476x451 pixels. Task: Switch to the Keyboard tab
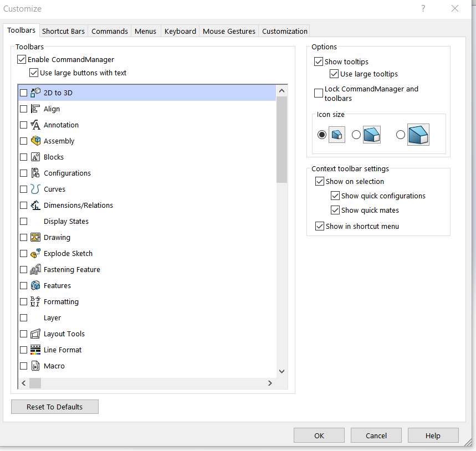pos(180,31)
